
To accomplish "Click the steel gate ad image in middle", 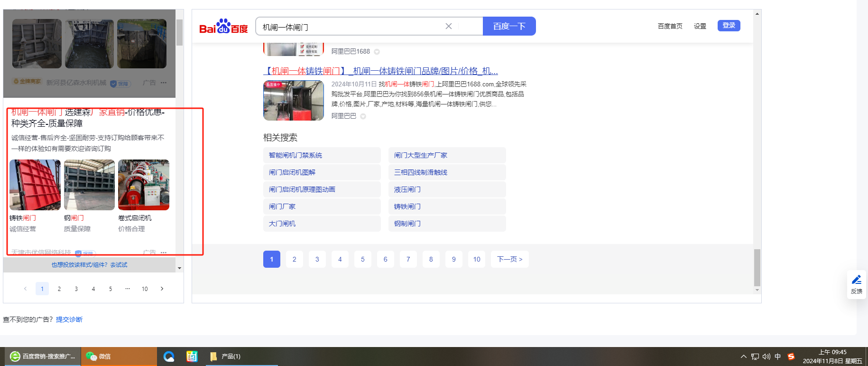I will (x=89, y=185).
